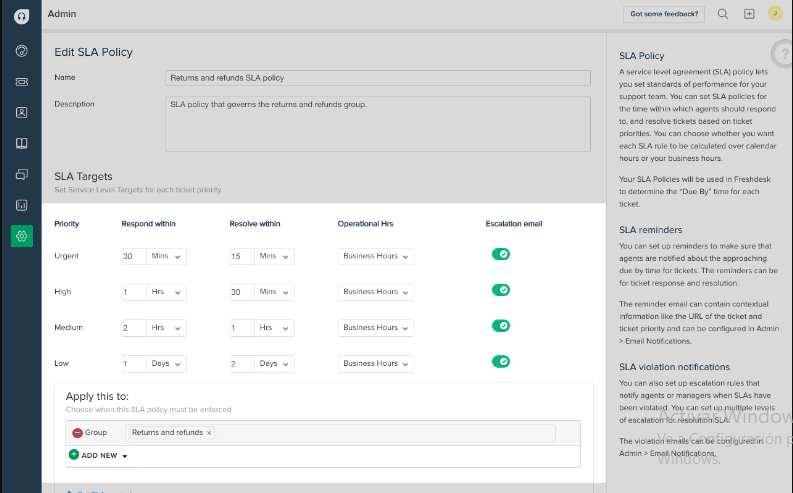Click the search magnifier in the header
Screen dimensions: 793x493
tap(723, 14)
